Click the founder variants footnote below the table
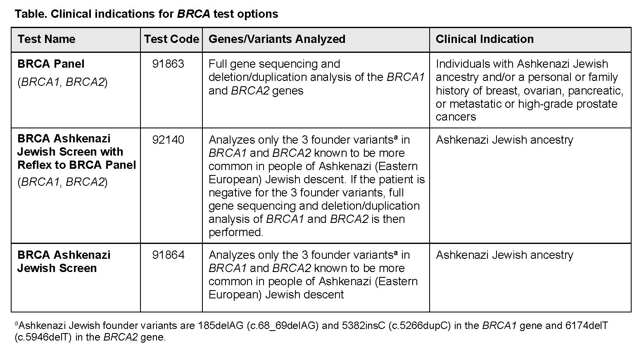 [311, 331]
